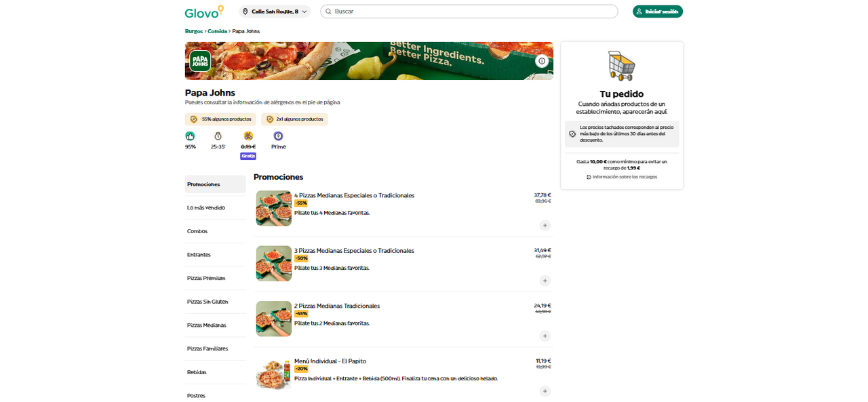The height and width of the screenshot is (402, 868).
Task: Click the thumbs-up 95% rating icon
Action: (x=190, y=136)
